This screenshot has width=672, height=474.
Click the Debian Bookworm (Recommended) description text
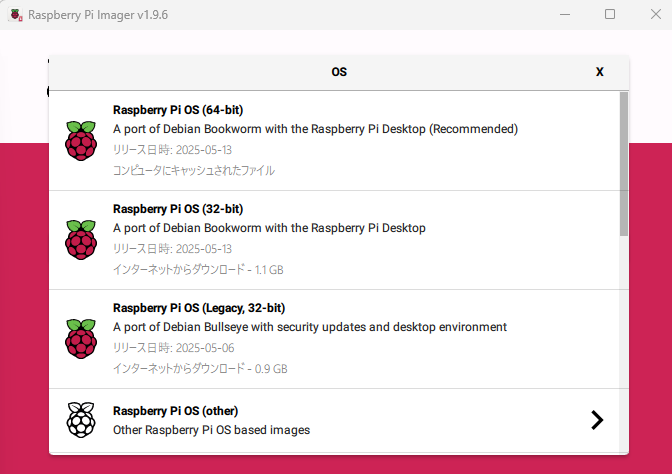pos(315,129)
